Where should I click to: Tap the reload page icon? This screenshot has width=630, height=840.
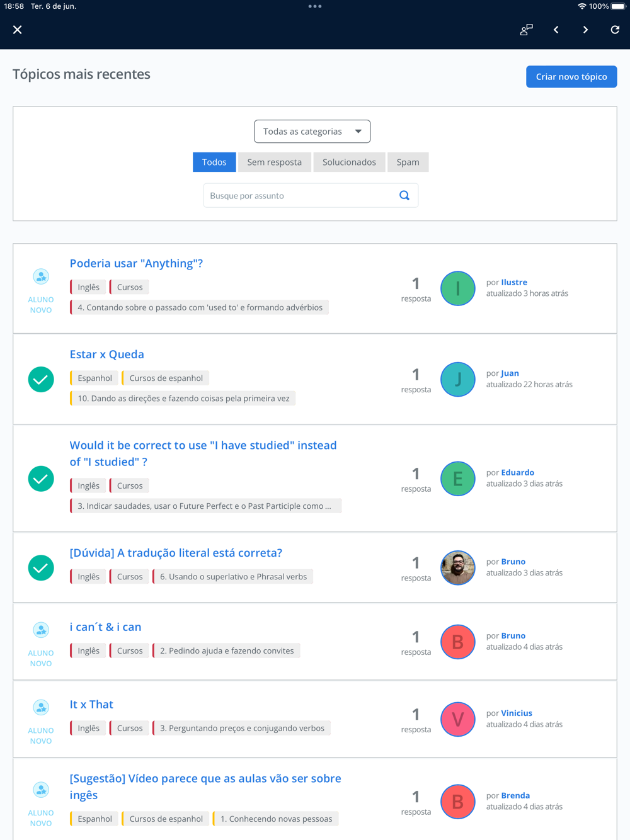(x=615, y=30)
